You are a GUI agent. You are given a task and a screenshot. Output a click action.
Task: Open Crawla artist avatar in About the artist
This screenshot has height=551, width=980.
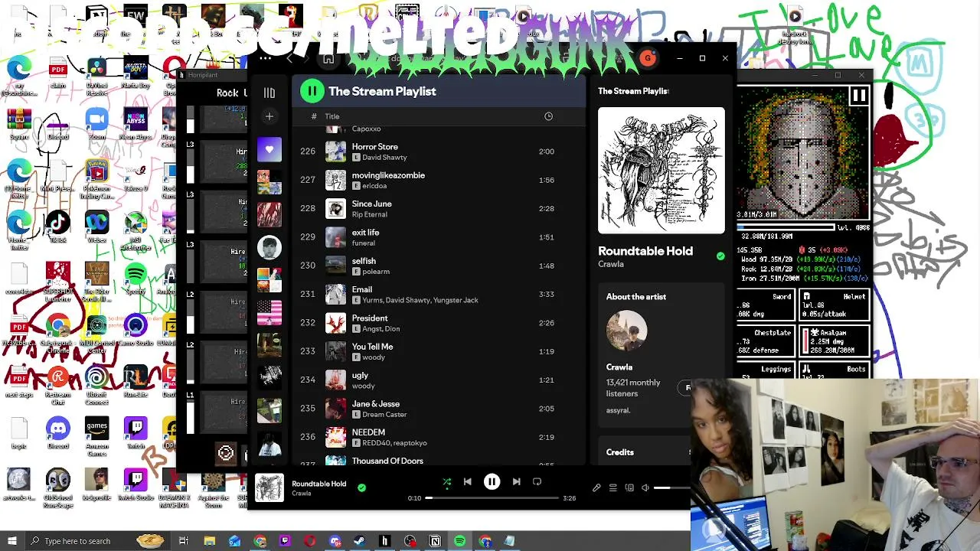coord(626,331)
